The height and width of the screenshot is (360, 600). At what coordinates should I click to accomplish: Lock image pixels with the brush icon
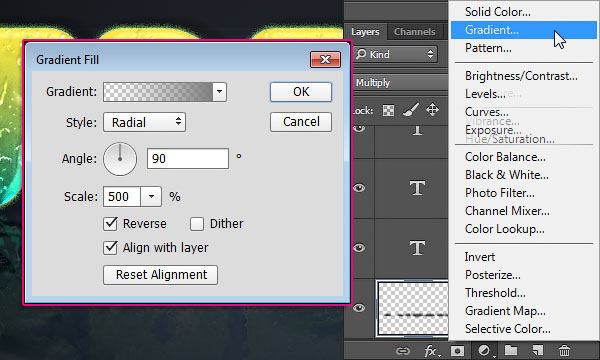(x=411, y=110)
